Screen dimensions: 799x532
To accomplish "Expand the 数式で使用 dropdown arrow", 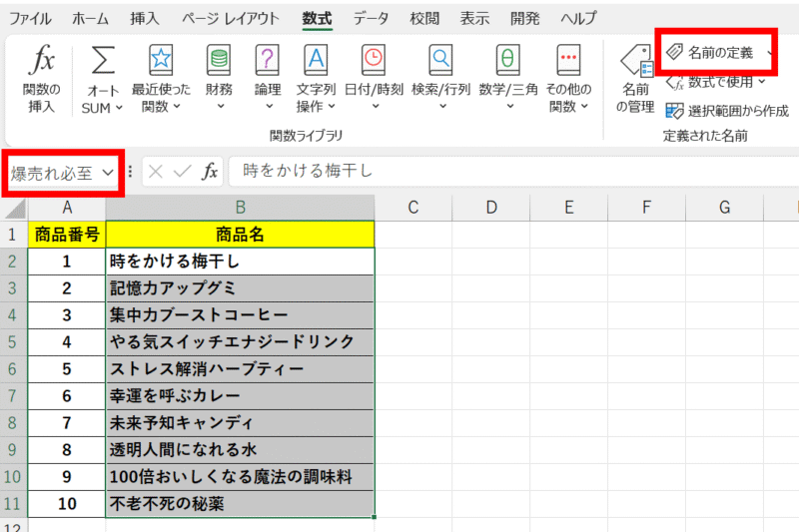I will (x=762, y=82).
